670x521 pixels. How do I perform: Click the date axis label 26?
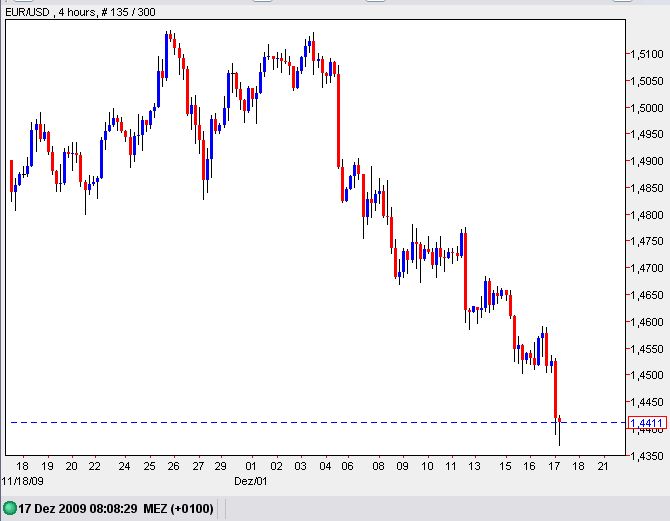(173, 466)
